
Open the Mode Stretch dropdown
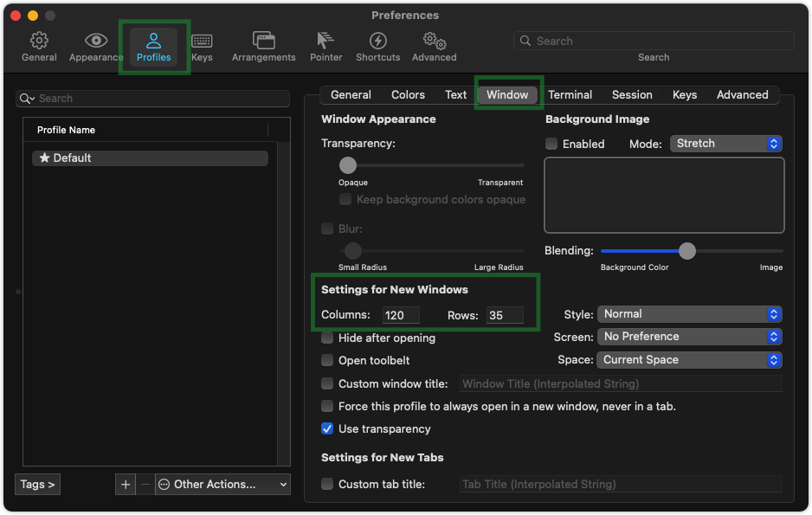[726, 144]
